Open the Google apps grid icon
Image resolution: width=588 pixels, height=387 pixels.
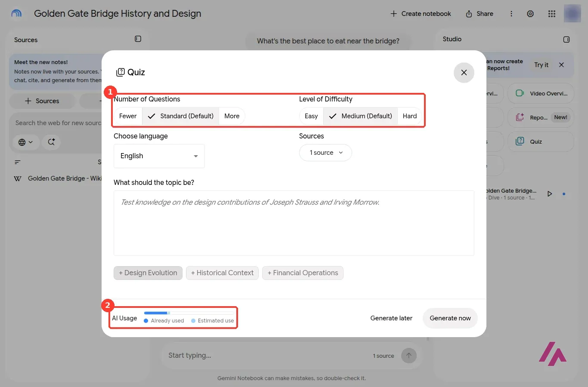tap(552, 14)
